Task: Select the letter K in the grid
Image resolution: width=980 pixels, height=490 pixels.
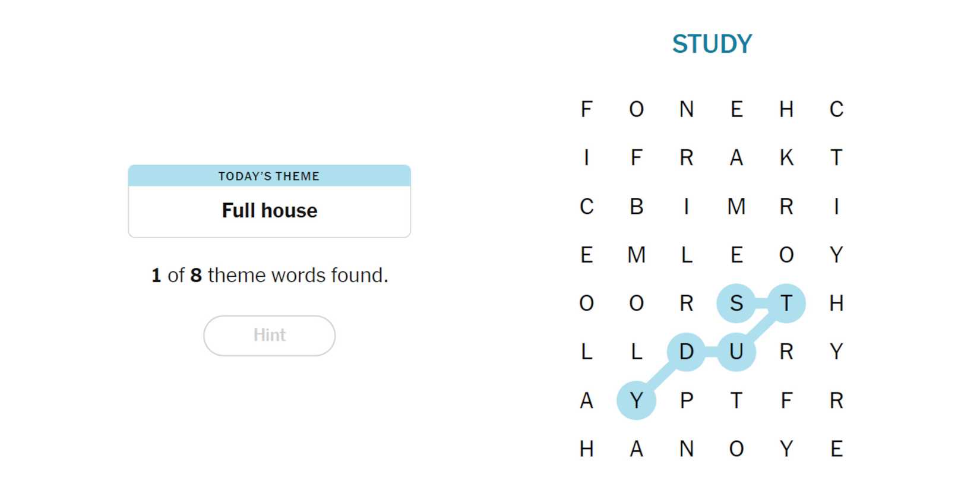Action: click(786, 158)
